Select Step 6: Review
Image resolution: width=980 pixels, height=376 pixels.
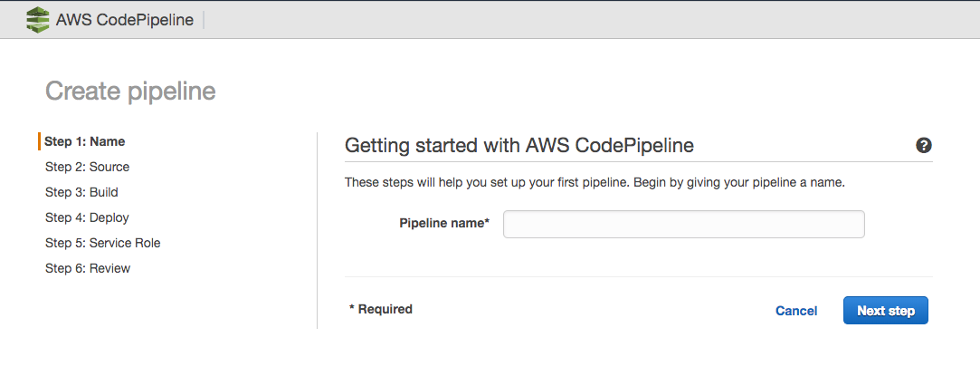click(x=88, y=268)
